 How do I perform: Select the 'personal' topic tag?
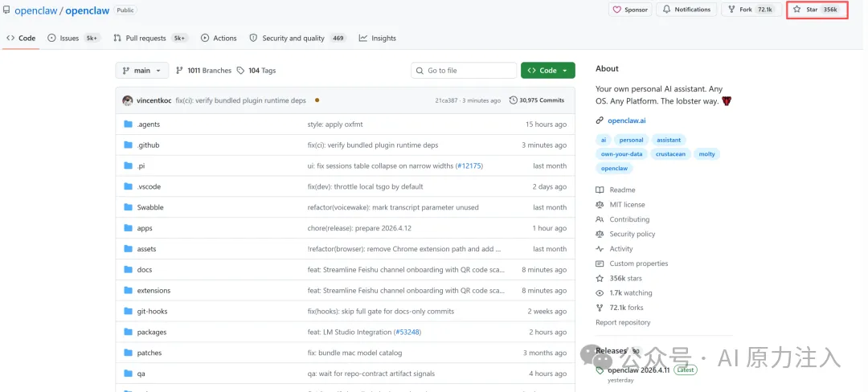631,140
